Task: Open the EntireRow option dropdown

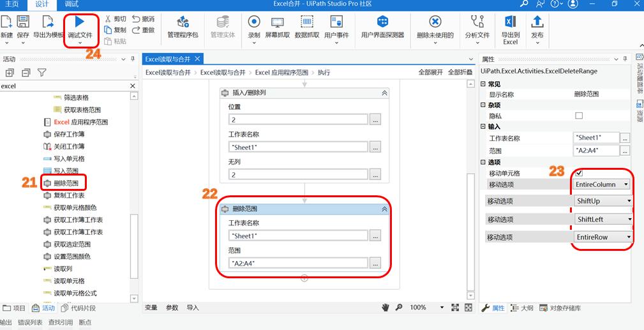Action: 602,237
